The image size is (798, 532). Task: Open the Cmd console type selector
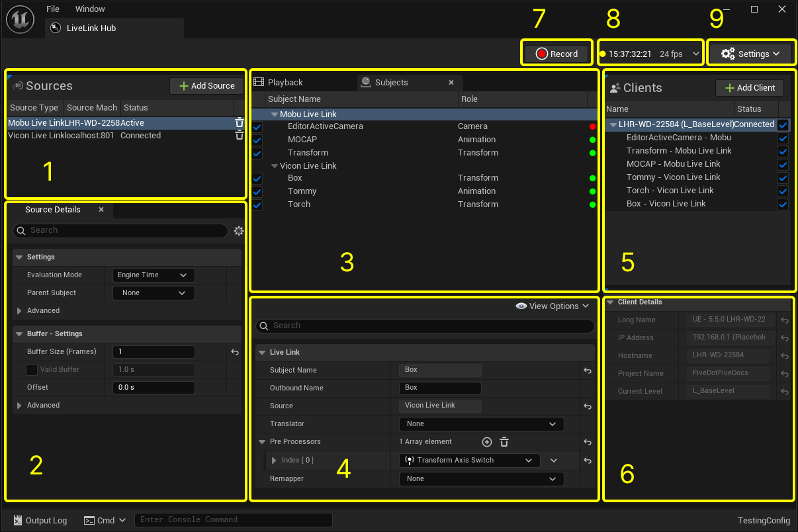coord(105,520)
